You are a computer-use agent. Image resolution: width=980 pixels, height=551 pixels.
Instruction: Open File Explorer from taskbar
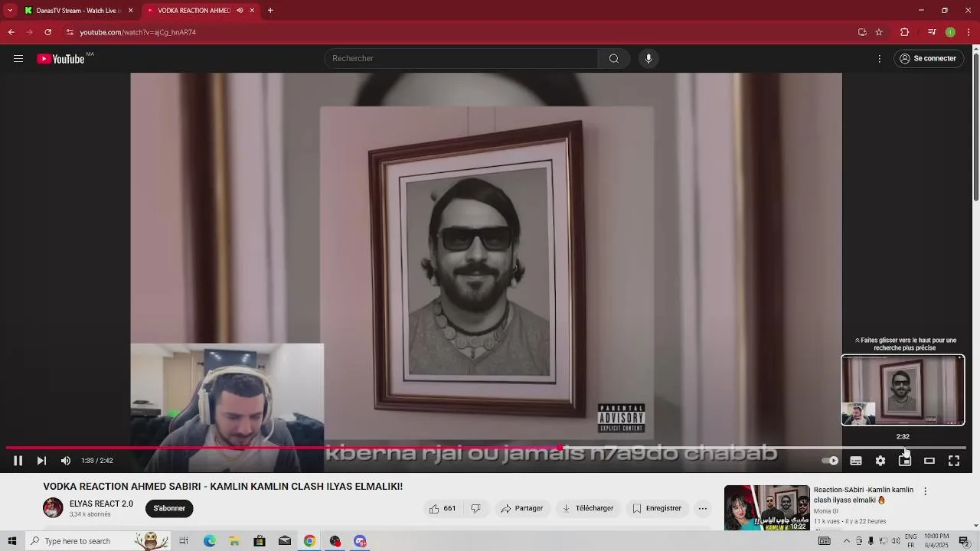pos(234,541)
